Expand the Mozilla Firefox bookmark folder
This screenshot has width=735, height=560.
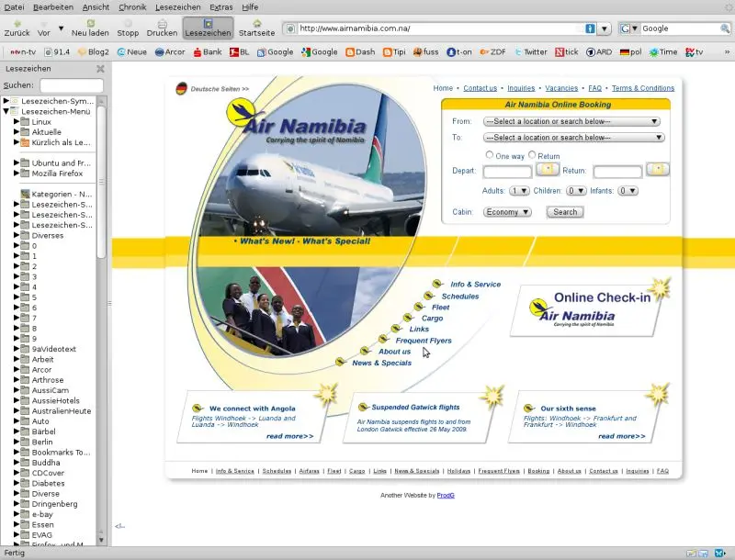17,174
